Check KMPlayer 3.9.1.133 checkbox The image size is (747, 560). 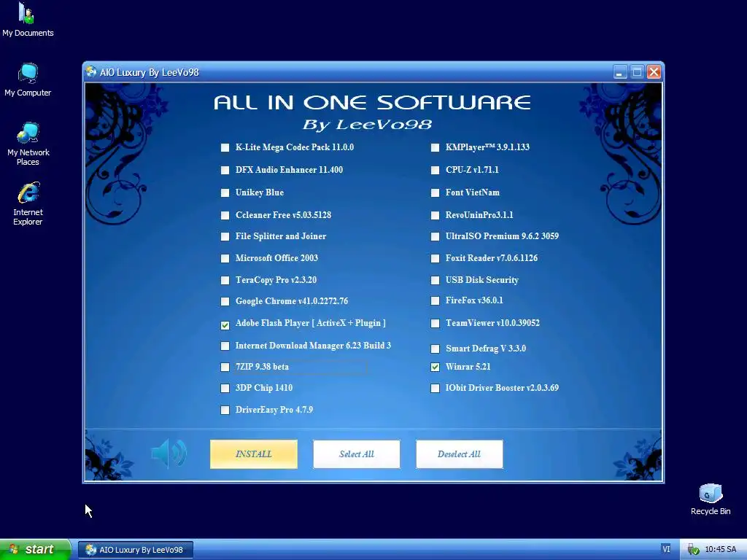(435, 147)
